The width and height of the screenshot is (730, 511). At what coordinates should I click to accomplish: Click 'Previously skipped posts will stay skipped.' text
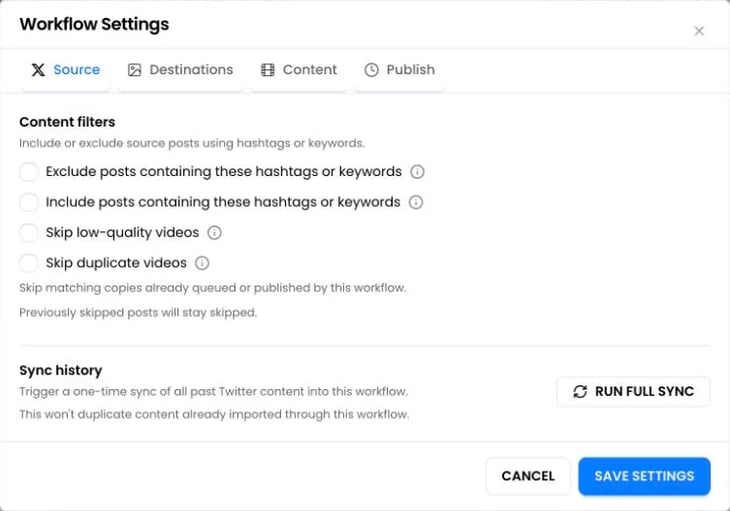(138, 312)
